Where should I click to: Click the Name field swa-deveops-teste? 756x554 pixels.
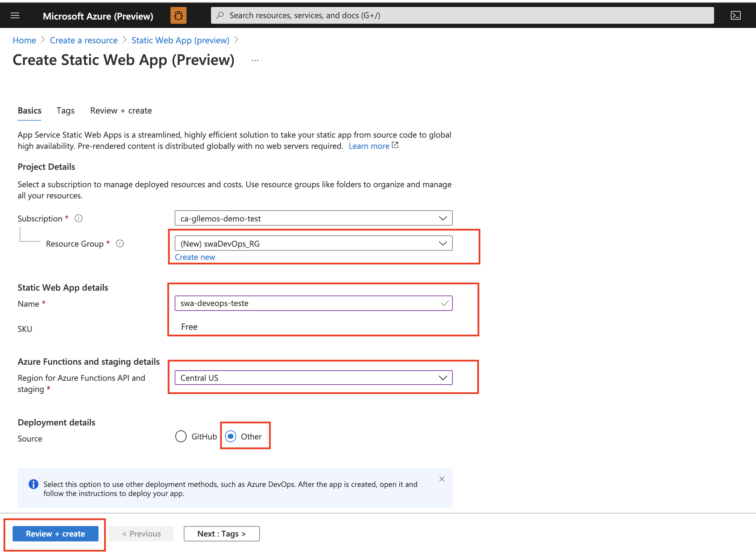314,304
